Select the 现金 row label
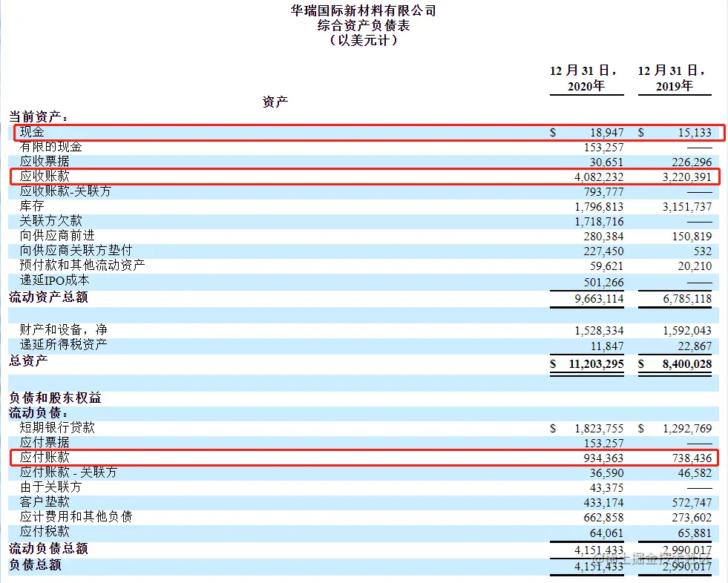This screenshot has width=728, height=583. [32, 132]
